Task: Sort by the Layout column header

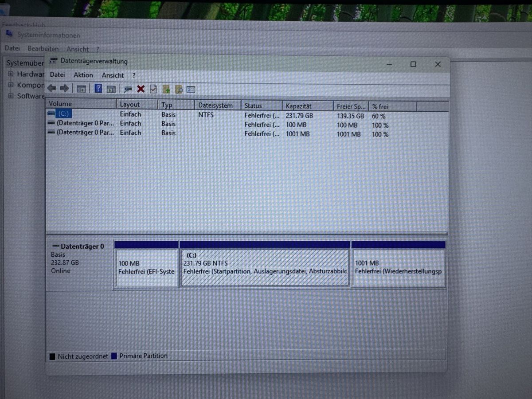Action: point(137,105)
